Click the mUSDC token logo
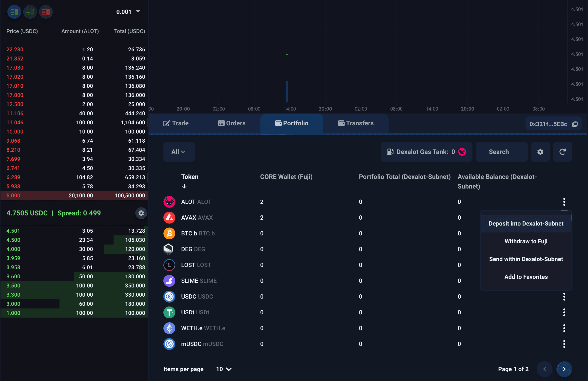Viewport: 588px width, 381px height. tap(169, 344)
